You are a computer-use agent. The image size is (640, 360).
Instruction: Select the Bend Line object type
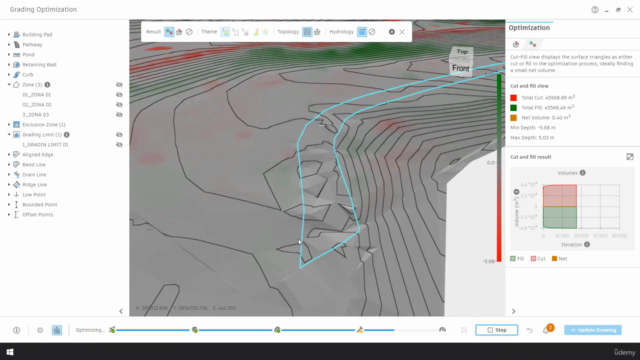coord(34,164)
